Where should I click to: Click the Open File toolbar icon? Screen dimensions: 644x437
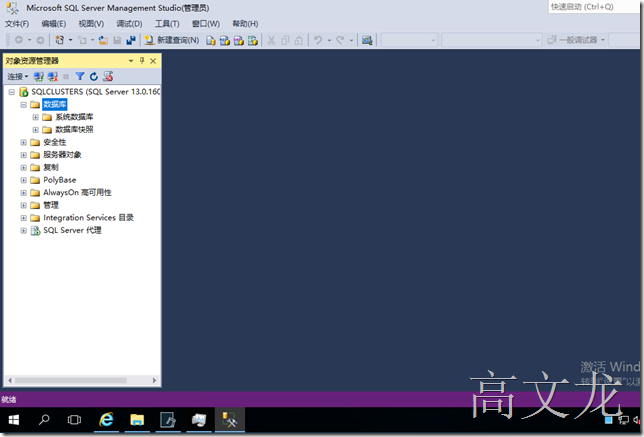103,40
